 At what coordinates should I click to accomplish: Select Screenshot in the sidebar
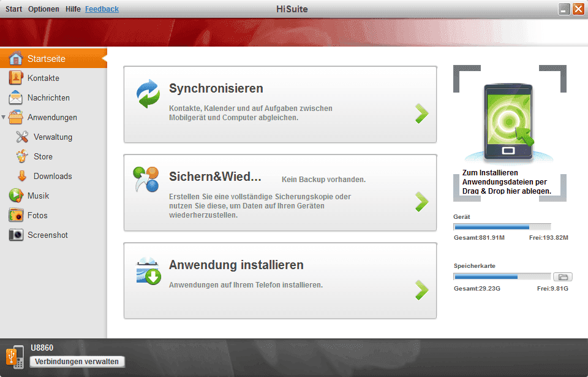48,235
